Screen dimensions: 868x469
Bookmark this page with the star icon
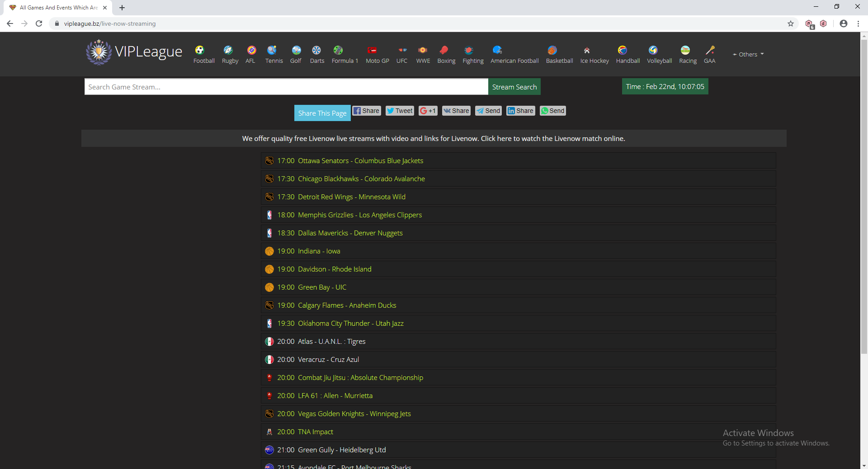[x=791, y=23]
